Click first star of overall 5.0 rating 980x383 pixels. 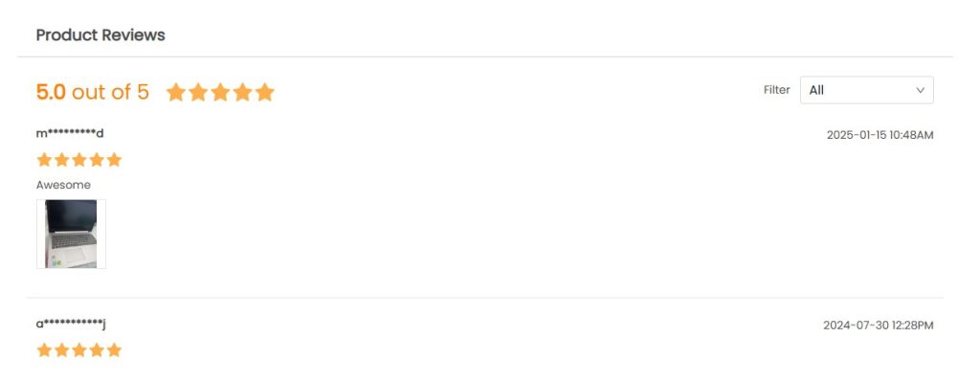pyautogui.click(x=176, y=93)
